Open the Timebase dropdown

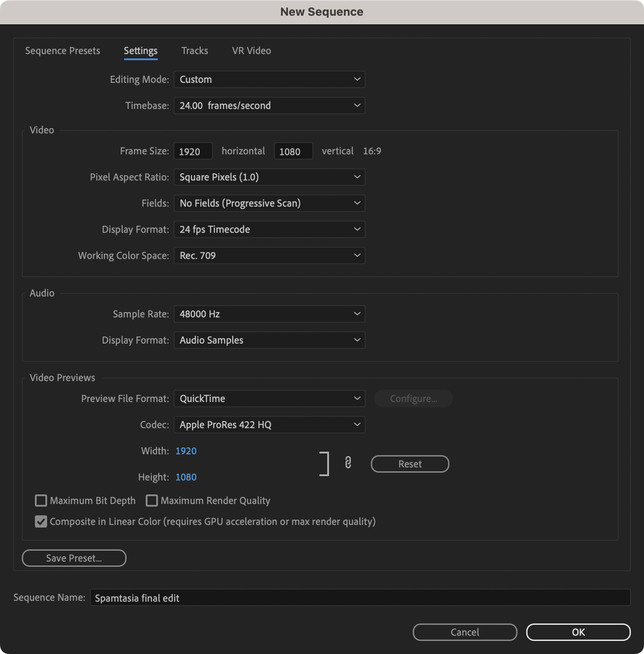pos(270,106)
